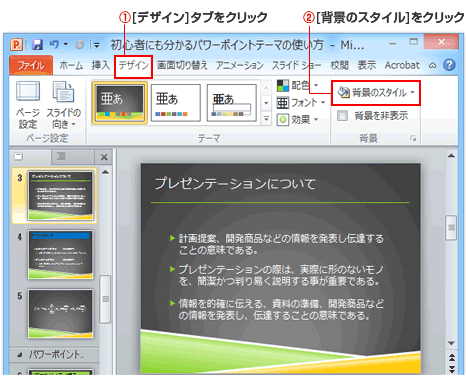Open the 表示 tab
Viewport: 468px width, 381px height.
[x=367, y=65]
